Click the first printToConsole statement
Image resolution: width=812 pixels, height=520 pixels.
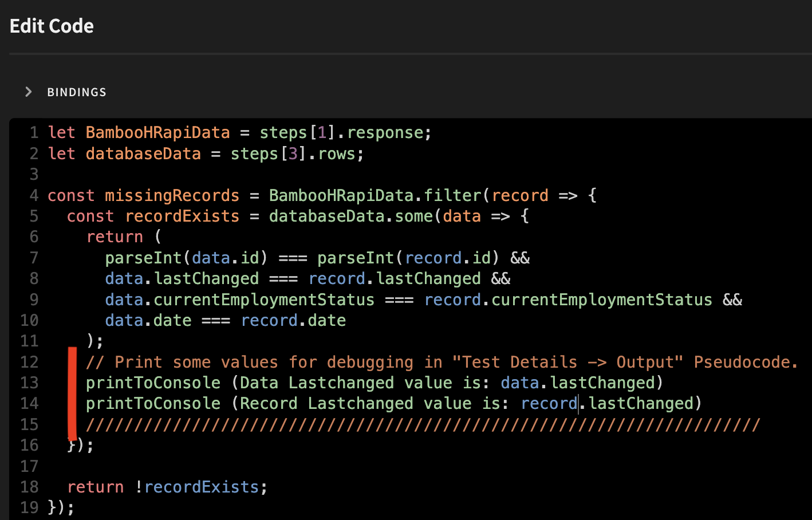pos(153,382)
